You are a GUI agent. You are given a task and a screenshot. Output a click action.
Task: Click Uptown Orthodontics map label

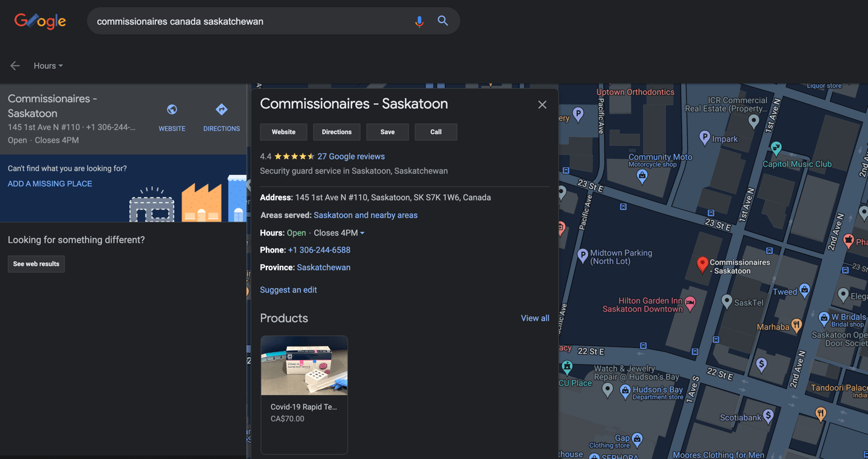coord(635,92)
